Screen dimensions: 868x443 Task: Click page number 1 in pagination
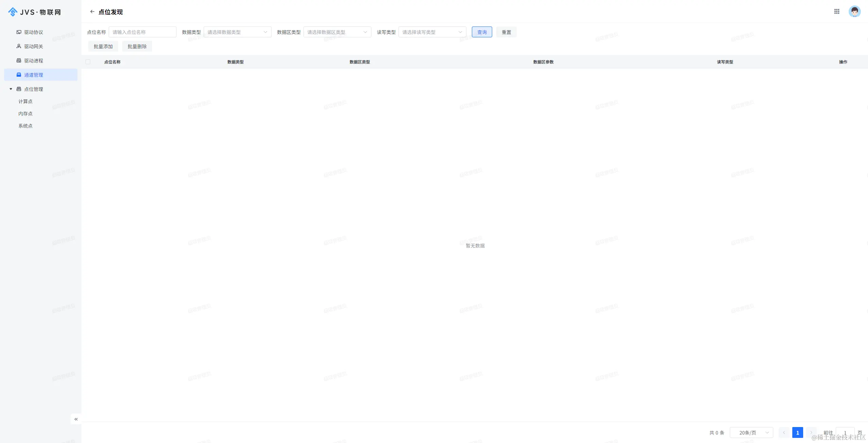pyautogui.click(x=797, y=433)
